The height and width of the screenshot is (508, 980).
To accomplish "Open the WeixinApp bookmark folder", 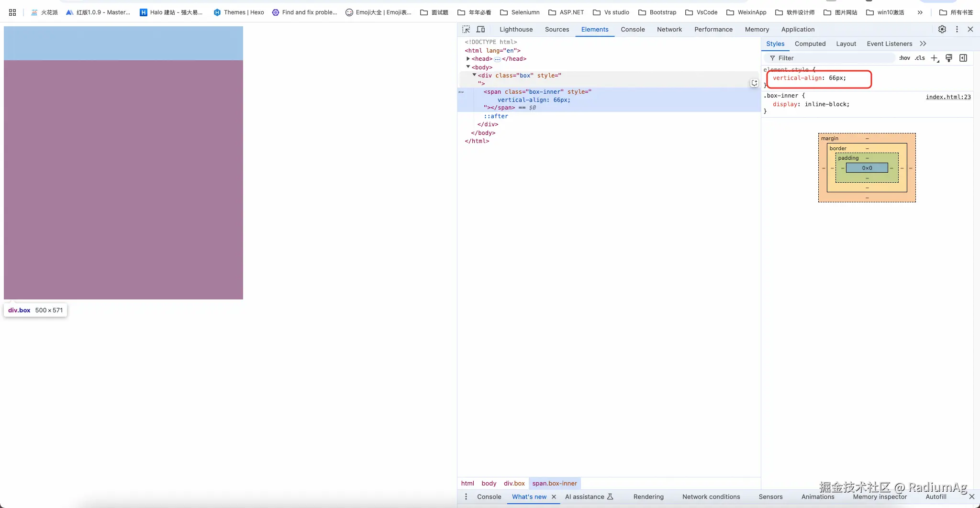I will click(x=746, y=12).
